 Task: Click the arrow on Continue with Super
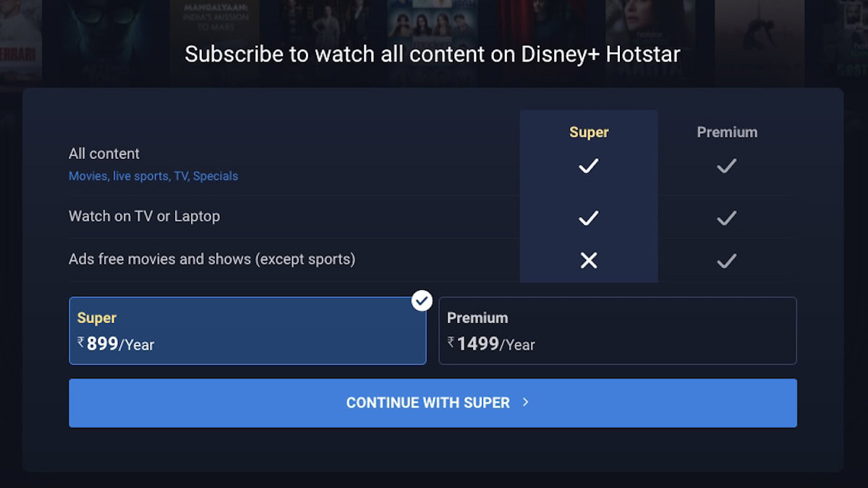tap(526, 402)
